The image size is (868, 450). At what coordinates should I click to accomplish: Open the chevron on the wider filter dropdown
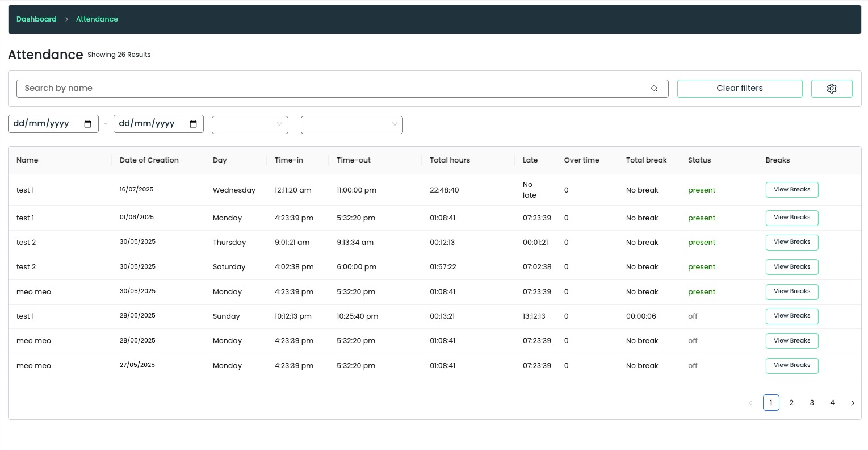click(x=394, y=124)
